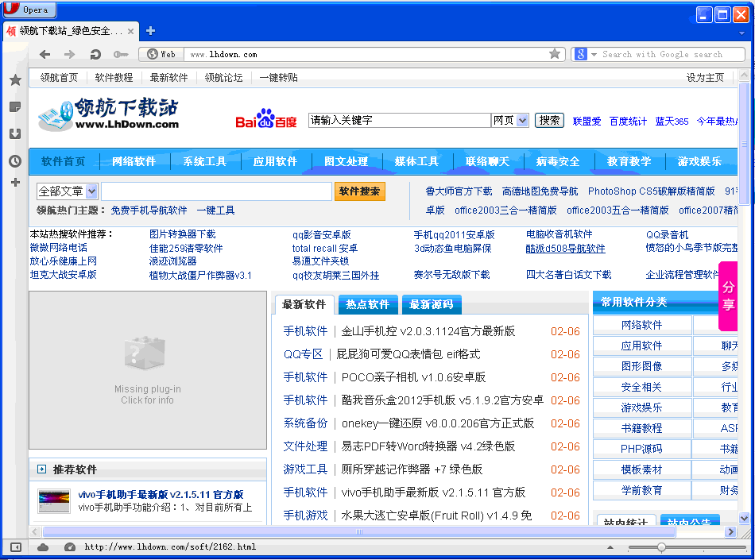This screenshot has height=560, width=755.
Task: Open onekey一键还原 v8.0.0.206 entry
Action: pos(438,423)
